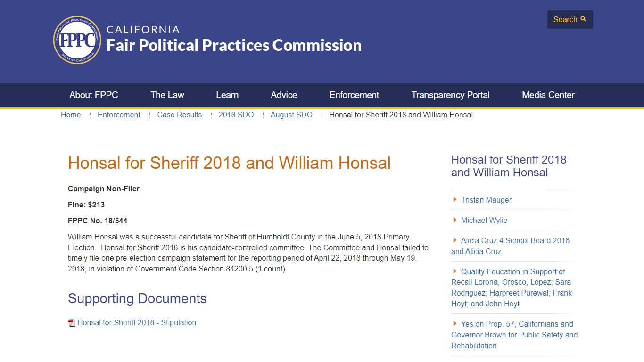Click the arrow bullet beside Yes on Prop. 57

tap(455, 324)
